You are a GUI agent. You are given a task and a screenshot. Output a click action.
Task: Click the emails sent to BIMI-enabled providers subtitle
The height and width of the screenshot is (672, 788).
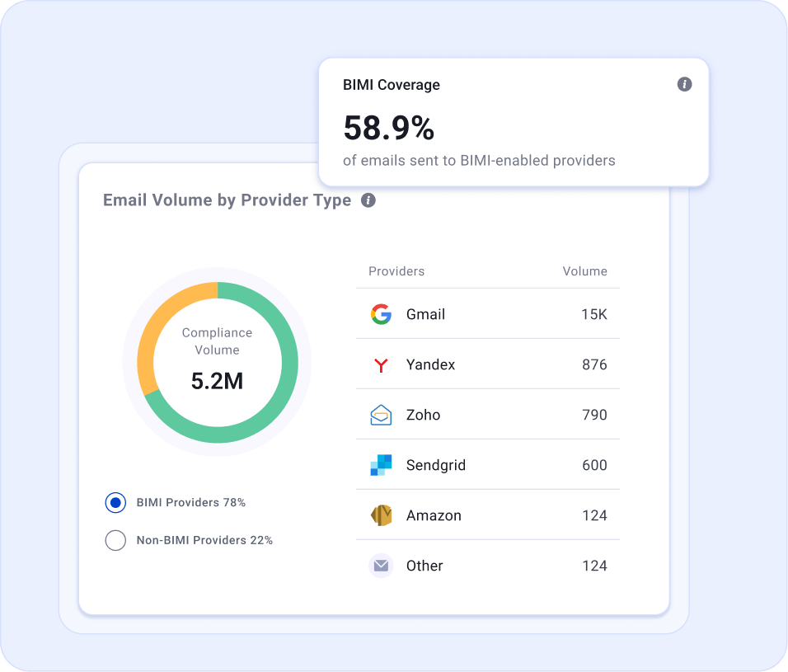click(x=479, y=161)
